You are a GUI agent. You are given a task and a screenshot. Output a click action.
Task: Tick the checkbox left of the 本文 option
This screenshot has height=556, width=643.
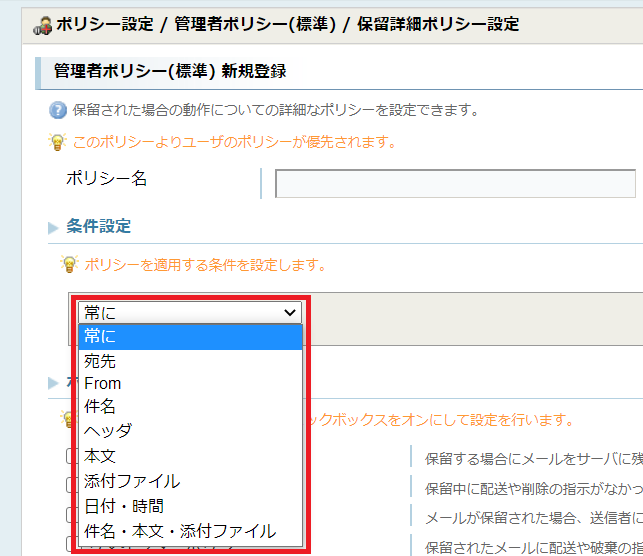(71, 457)
